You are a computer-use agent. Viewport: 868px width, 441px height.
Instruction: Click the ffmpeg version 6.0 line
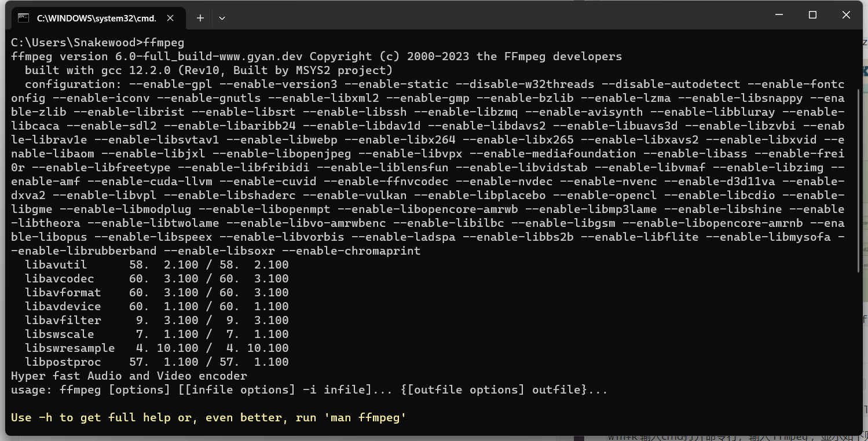pos(317,57)
